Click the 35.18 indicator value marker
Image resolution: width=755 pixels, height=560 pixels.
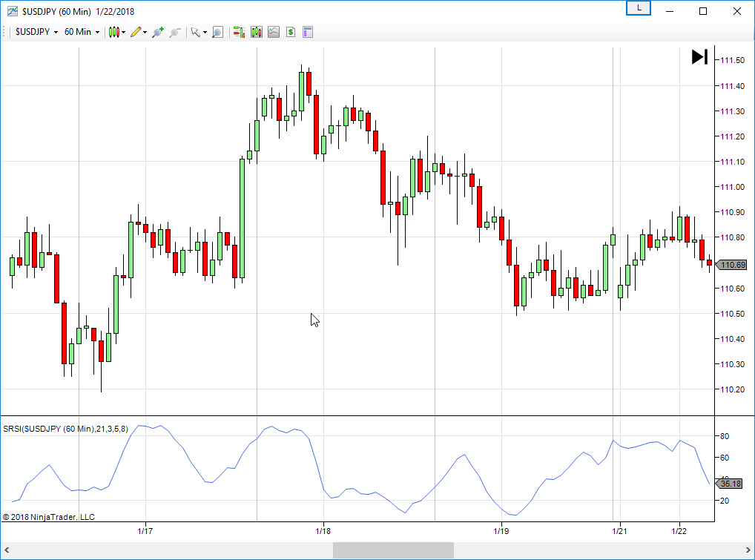[x=730, y=484]
